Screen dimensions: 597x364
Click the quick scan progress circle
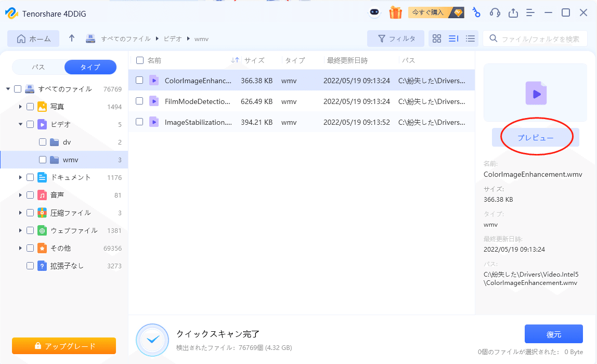click(x=152, y=338)
